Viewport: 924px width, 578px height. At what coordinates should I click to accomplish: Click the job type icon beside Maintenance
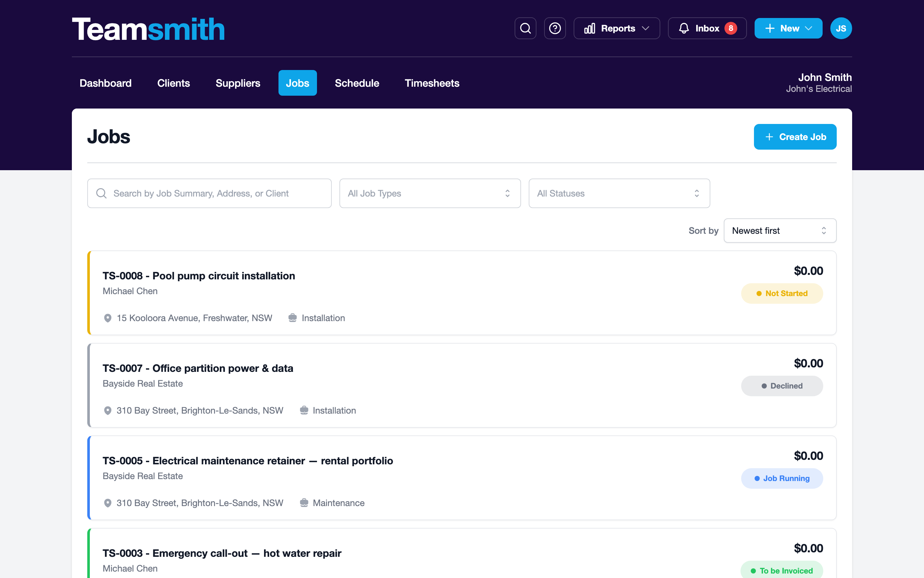304,503
